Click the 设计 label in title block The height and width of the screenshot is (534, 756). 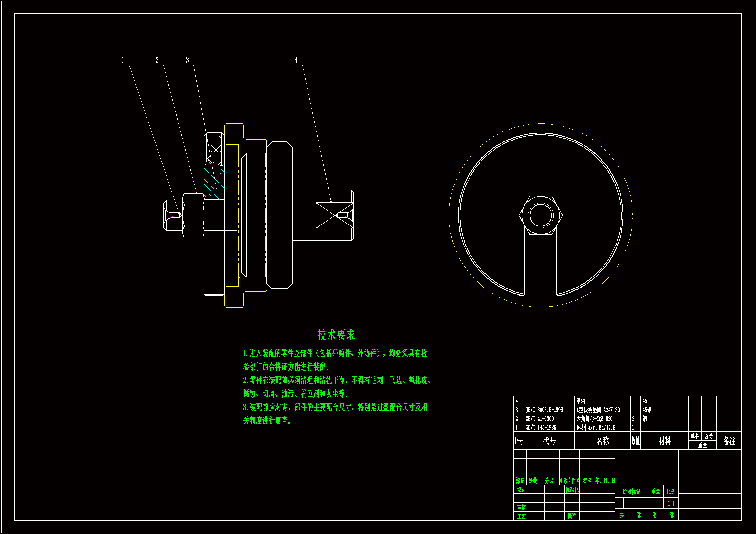tap(521, 490)
